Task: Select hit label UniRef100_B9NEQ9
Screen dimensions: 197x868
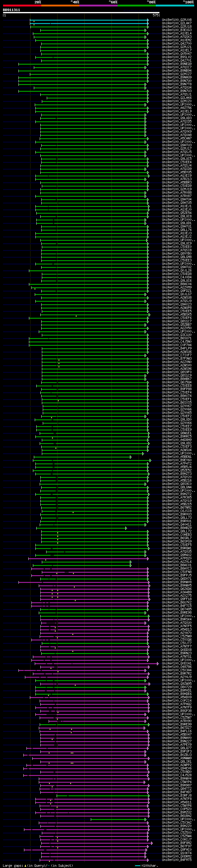Action: pos(177,64)
